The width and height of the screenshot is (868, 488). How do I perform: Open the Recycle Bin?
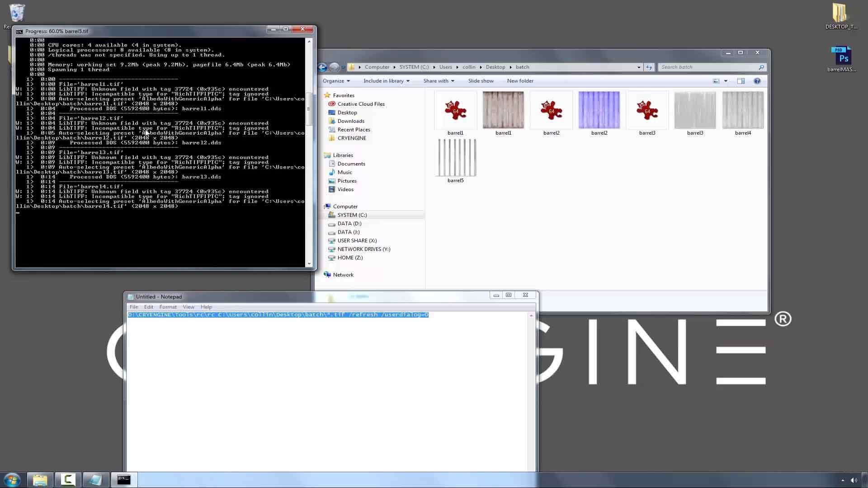click(x=17, y=13)
